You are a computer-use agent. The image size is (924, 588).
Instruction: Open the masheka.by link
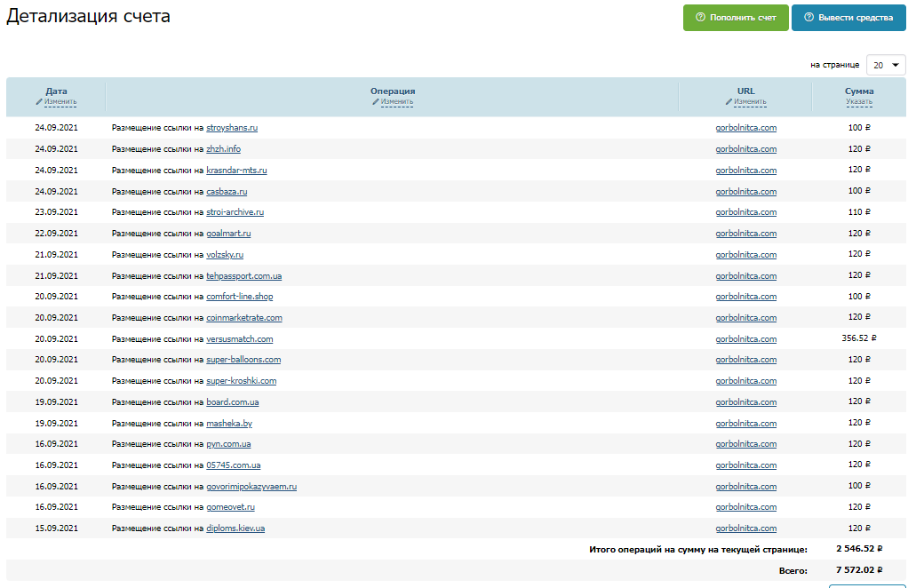point(229,423)
